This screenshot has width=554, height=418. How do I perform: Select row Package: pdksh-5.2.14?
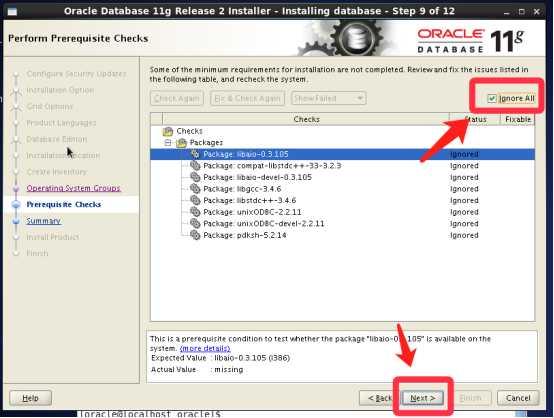(x=342, y=235)
